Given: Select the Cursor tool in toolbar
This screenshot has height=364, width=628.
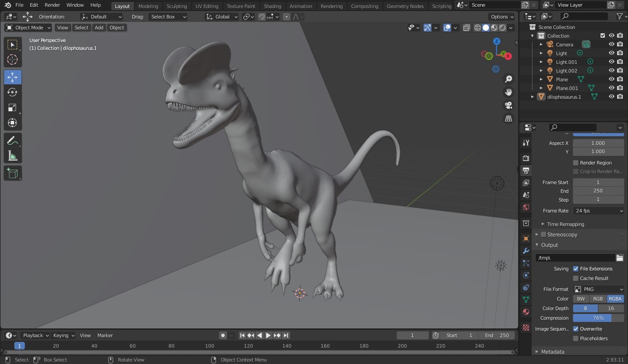Looking at the screenshot, I should [x=12, y=60].
